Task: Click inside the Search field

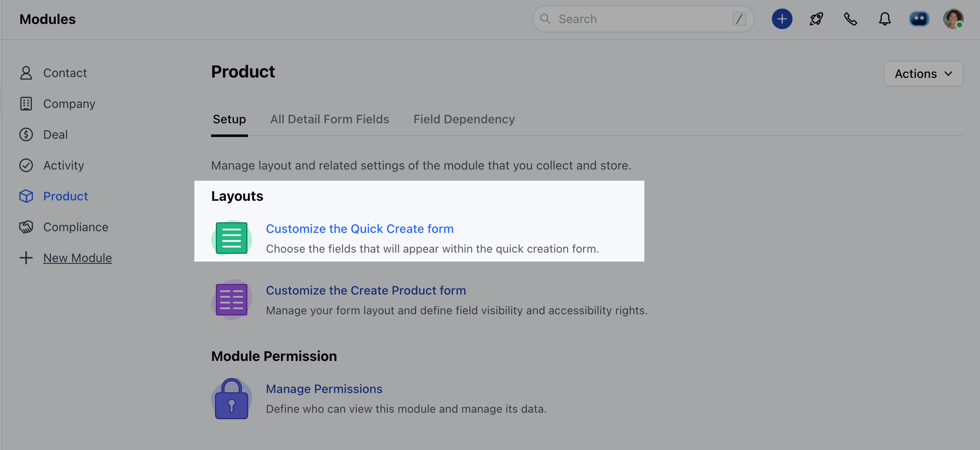Action: pyautogui.click(x=621, y=19)
